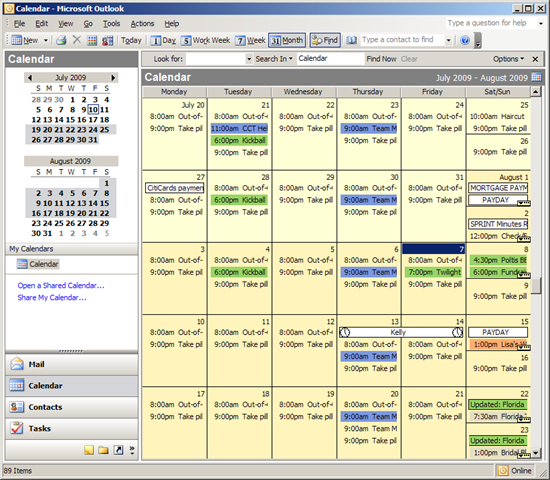This screenshot has width=550, height=480.
Task: Open the Search In dropdown
Action: pos(274,59)
